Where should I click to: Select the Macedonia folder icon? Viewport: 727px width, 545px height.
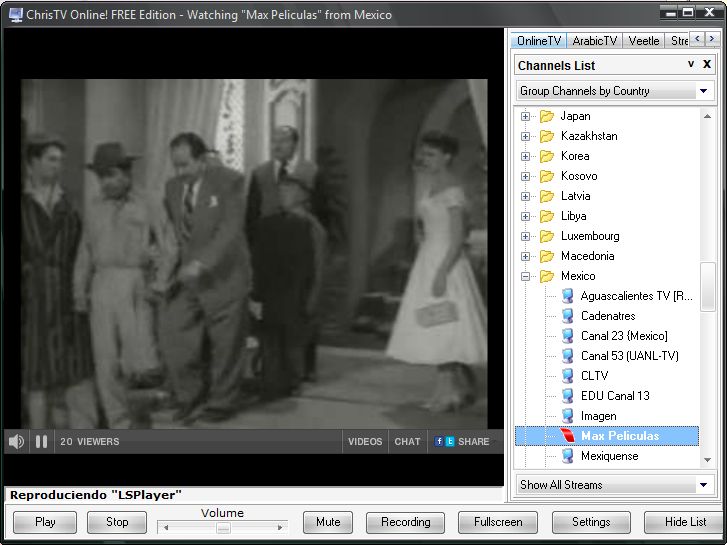coord(547,256)
